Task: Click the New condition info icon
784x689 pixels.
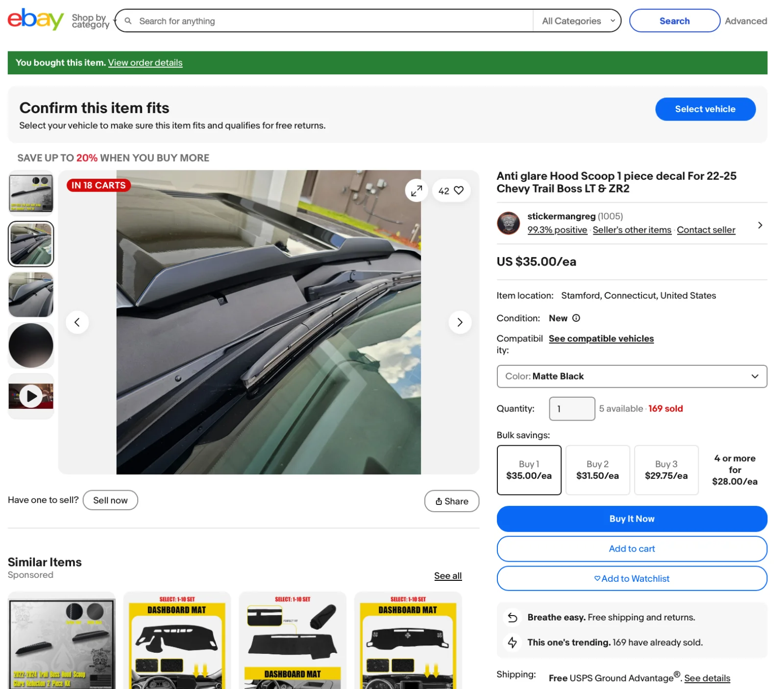Action: pyautogui.click(x=576, y=318)
